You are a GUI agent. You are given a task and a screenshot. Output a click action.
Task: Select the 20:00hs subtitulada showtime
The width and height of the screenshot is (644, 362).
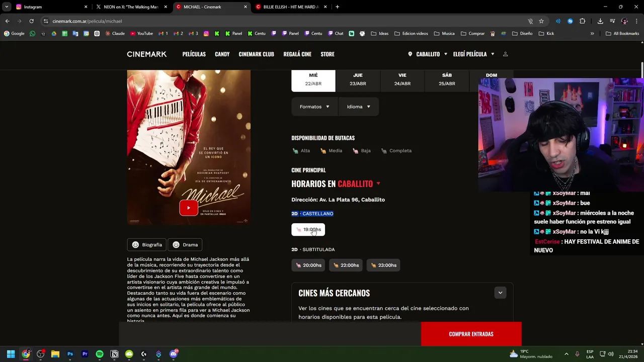tap(308, 265)
